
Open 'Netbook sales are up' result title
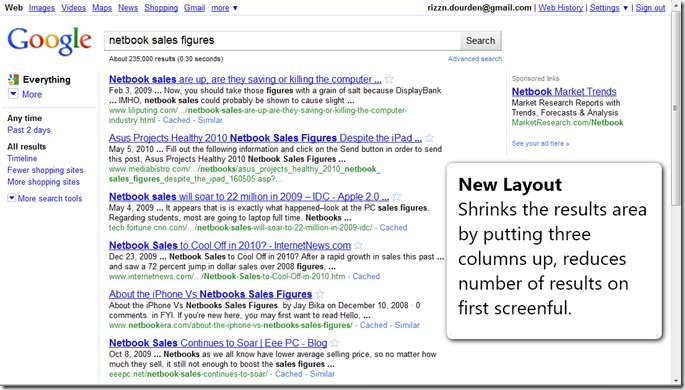(245, 79)
